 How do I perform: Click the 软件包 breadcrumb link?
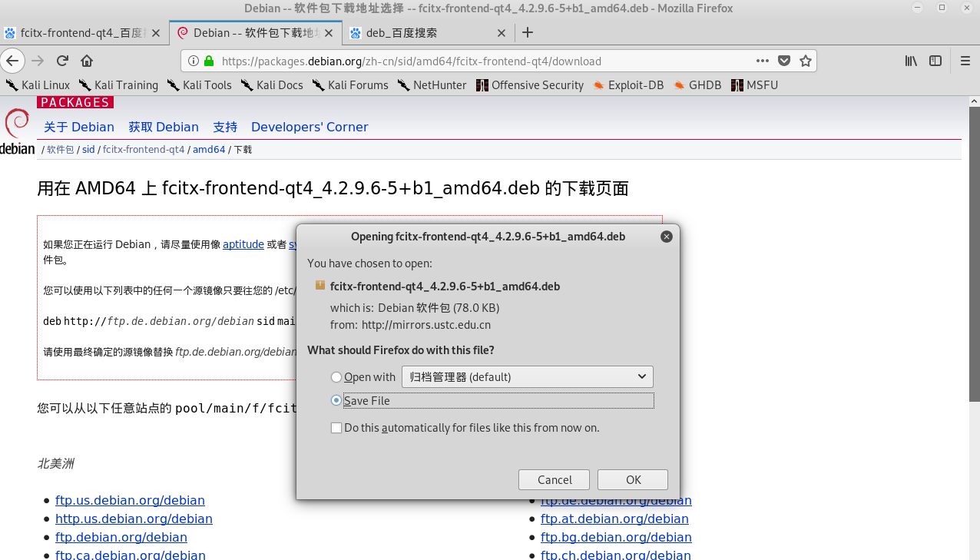(x=60, y=150)
